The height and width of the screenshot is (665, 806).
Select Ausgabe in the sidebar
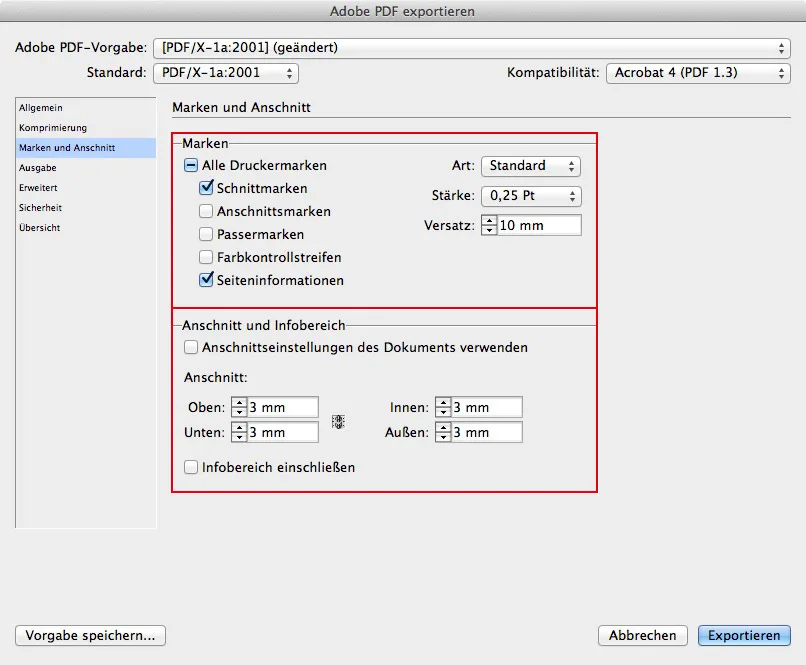[x=85, y=168]
